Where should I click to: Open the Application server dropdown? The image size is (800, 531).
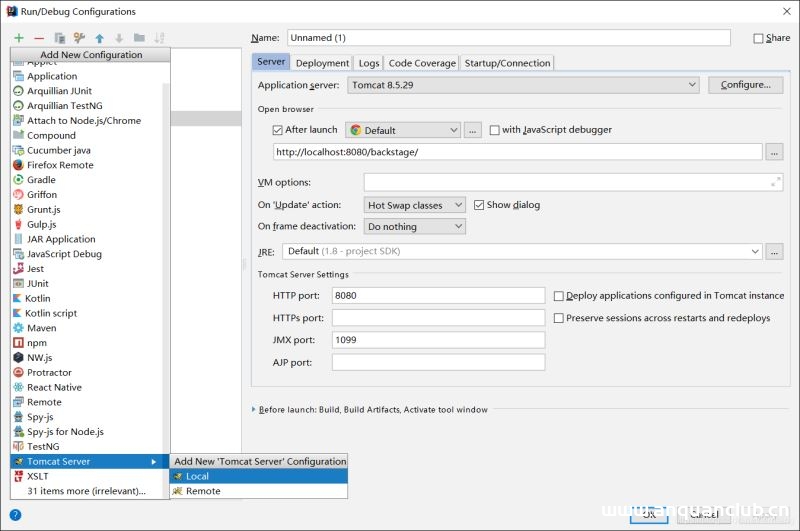click(523, 85)
